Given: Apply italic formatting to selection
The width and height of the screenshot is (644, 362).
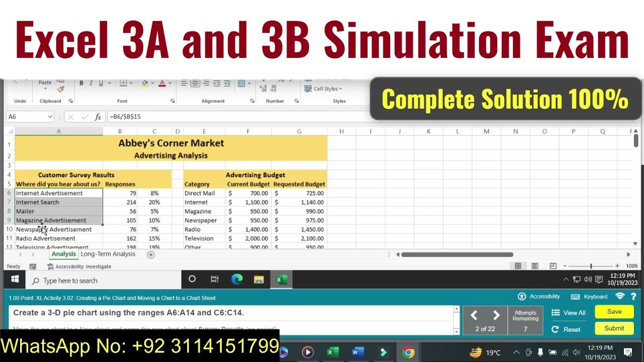Looking at the screenshot, I should pyautogui.click(x=91, y=83).
